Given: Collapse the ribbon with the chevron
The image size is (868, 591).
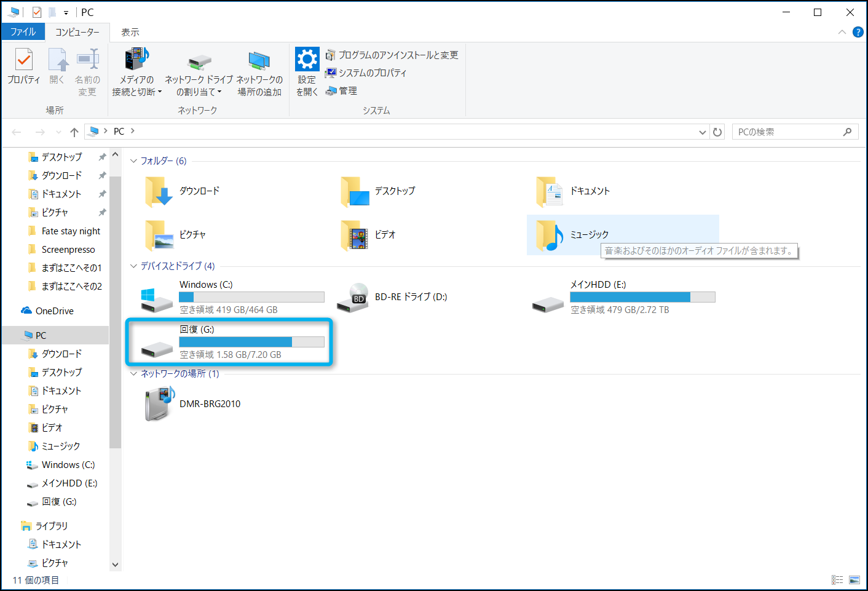Looking at the screenshot, I should point(842,32).
